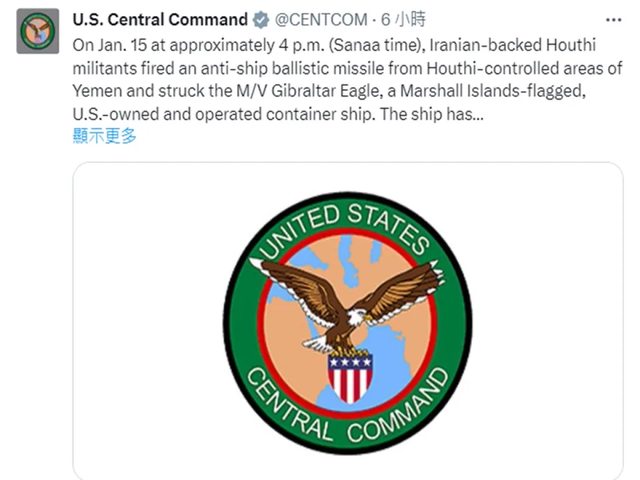Open the CENTCOM profile avatar
The image size is (640, 480).
pos(38,31)
